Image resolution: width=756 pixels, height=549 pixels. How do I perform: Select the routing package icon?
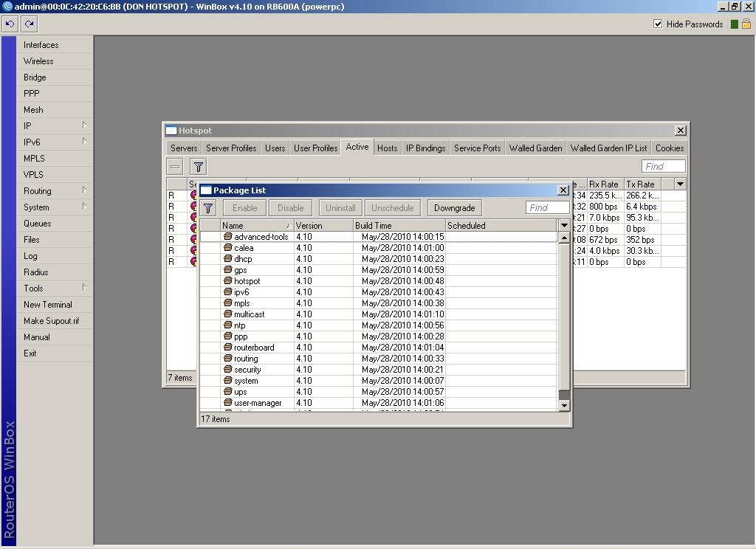[x=228, y=358]
